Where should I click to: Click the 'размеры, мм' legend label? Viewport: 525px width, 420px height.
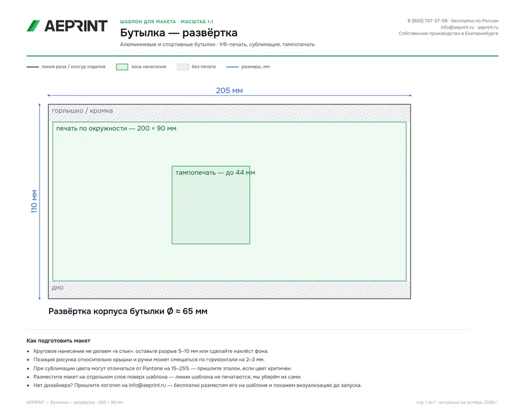(256, 66)
